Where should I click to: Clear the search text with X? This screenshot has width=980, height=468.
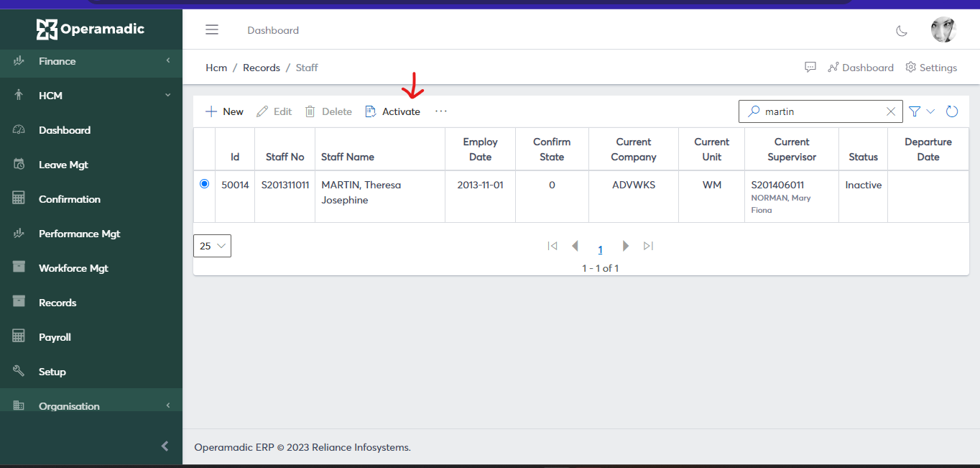tap(891, 111)
